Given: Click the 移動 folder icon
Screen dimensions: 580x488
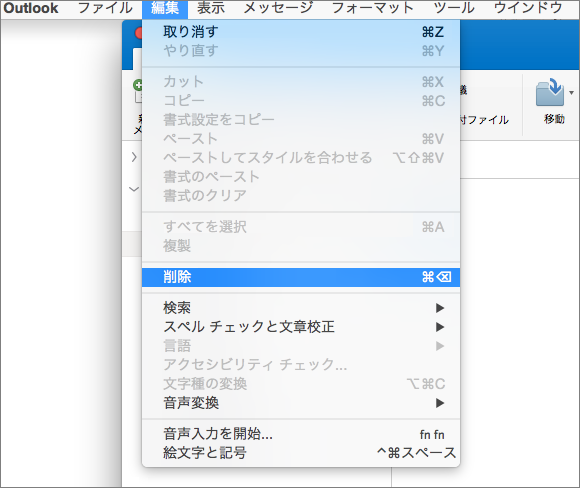Looking at the screenshot, I should tap(550, 92).
